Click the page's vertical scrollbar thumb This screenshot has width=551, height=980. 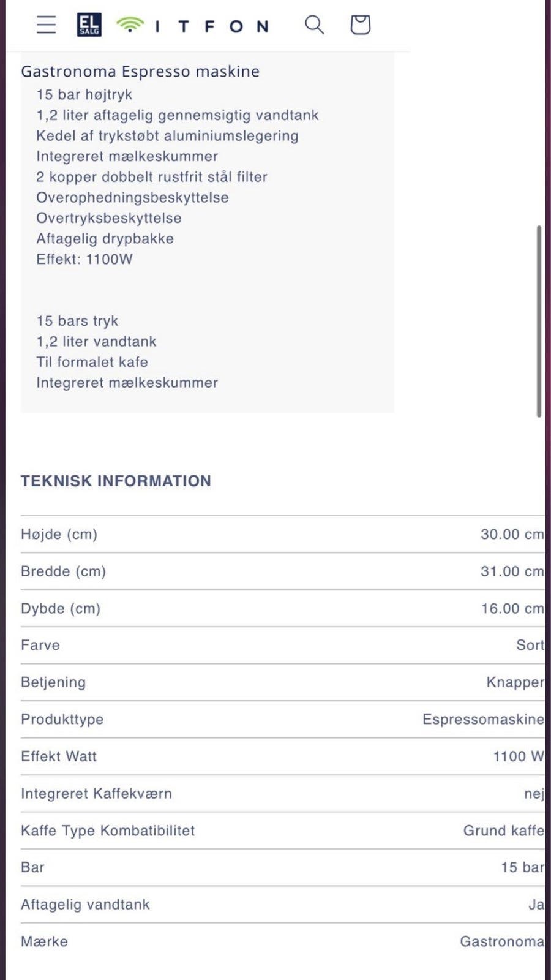pos(539,322)
